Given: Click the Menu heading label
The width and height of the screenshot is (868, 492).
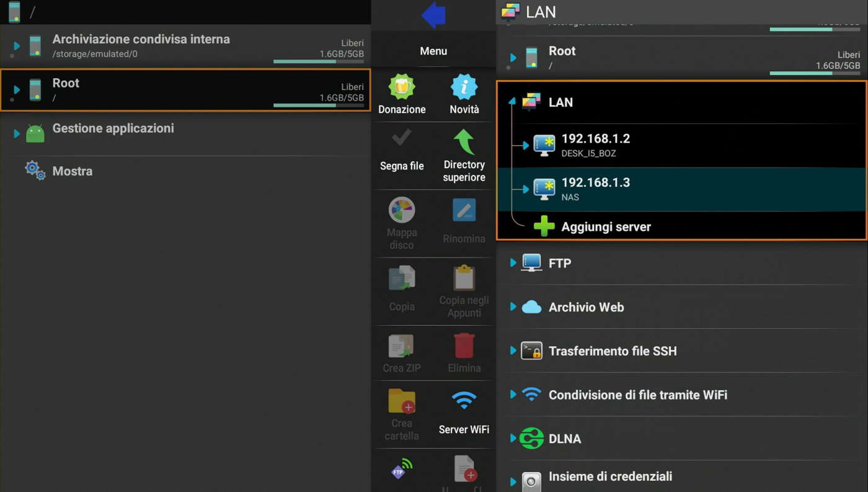Looking at the screenshot, I should (433, 51).
